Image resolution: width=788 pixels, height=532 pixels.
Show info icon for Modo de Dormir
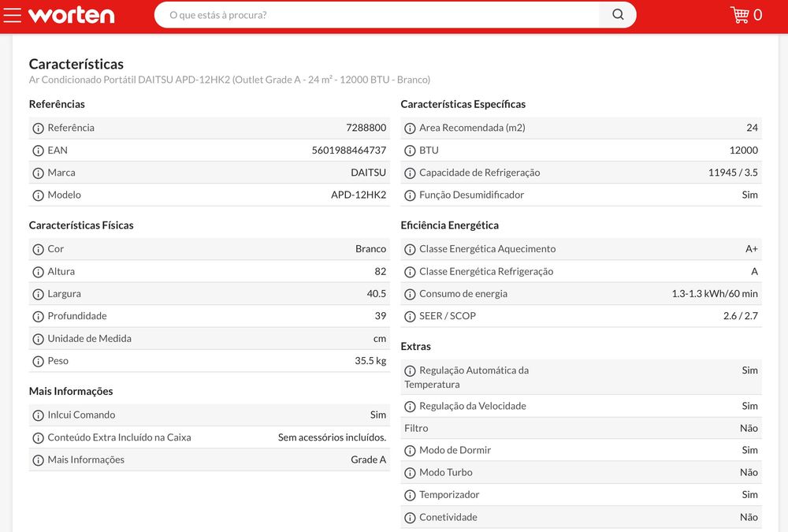click(x=410, y=451)
